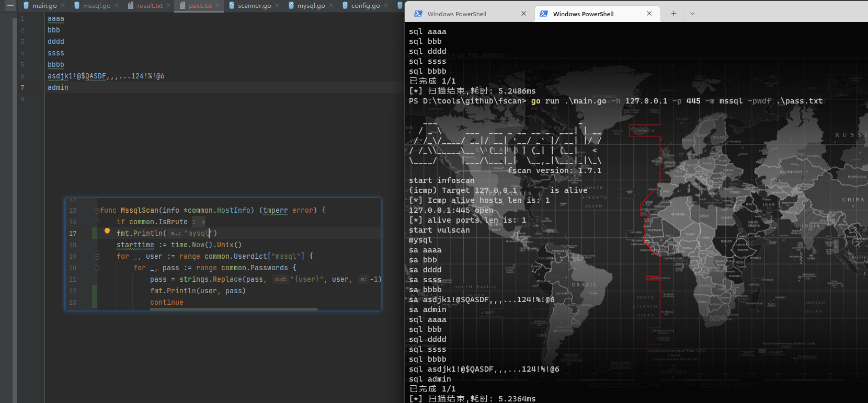
Task: Click the text file icon on result.txt tab
Action: point(131,6)
